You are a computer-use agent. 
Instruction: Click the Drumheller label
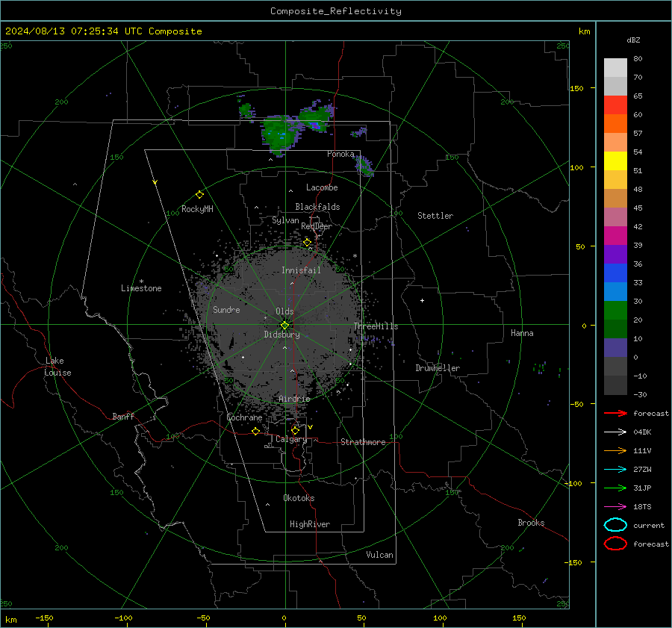438,368
